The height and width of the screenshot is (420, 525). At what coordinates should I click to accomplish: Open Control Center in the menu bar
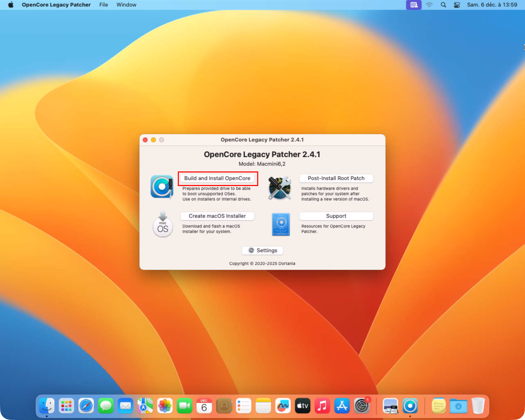(457, 5)
